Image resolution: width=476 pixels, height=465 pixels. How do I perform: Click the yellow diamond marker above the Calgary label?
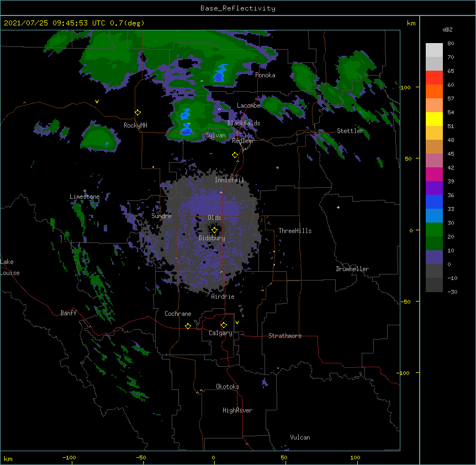click(224, 325)
